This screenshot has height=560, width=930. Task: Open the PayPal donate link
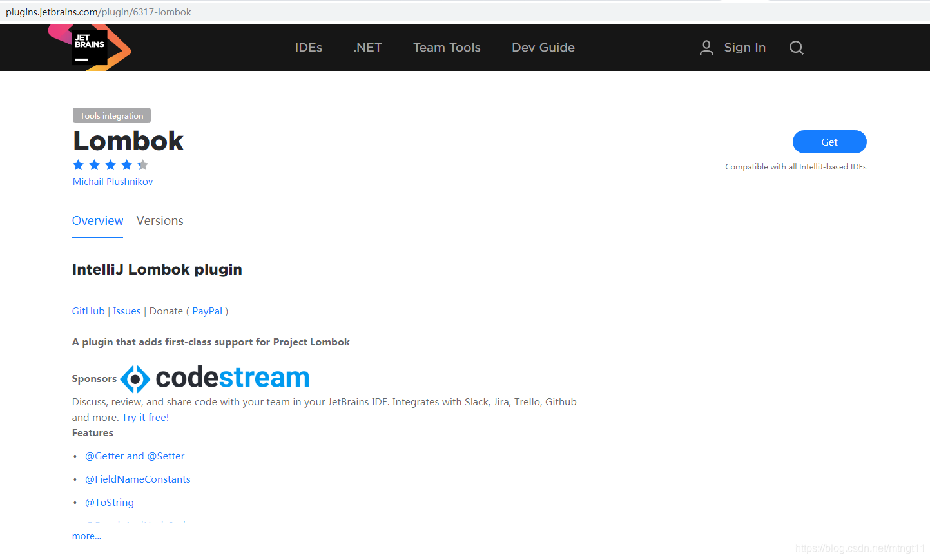(x=207, y=311)
